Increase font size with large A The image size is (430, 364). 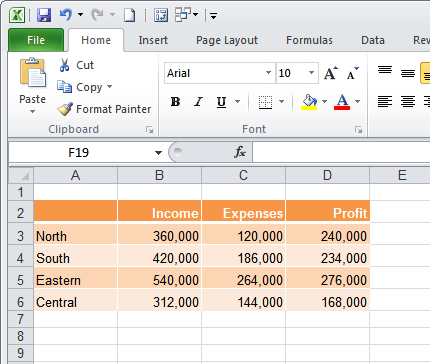331,73
